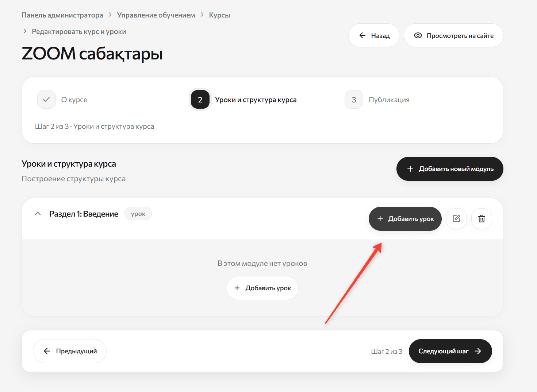Click Следующий шаг button
Screen dimensions: 537x392
(450, 351)
